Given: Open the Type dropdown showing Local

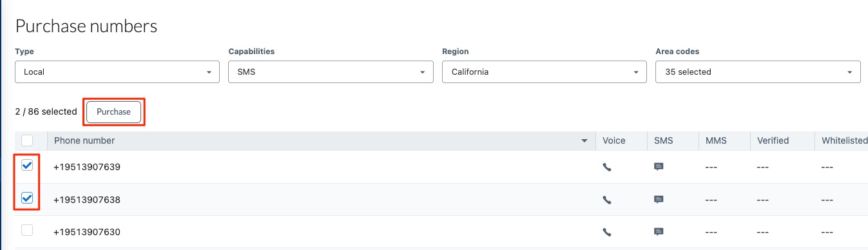Looking at the screenshot, I should click(x=117, y=72).
